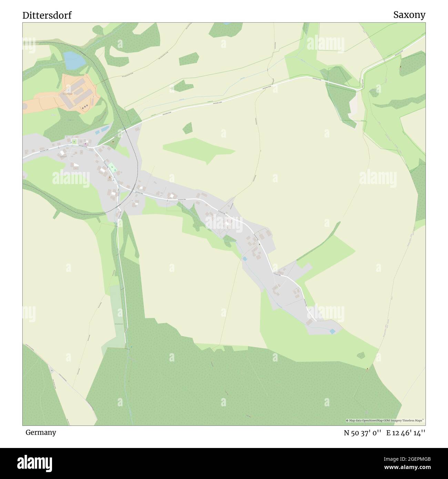Click the OpenStreetMap attribution text
Viewport: 448px width, 479px height.
385,420
